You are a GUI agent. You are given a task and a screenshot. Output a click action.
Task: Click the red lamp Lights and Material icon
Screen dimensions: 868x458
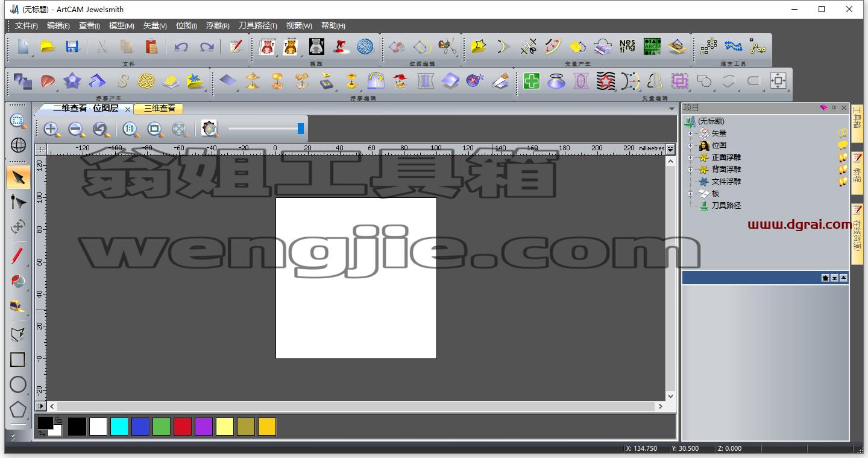tap(341, 46)
